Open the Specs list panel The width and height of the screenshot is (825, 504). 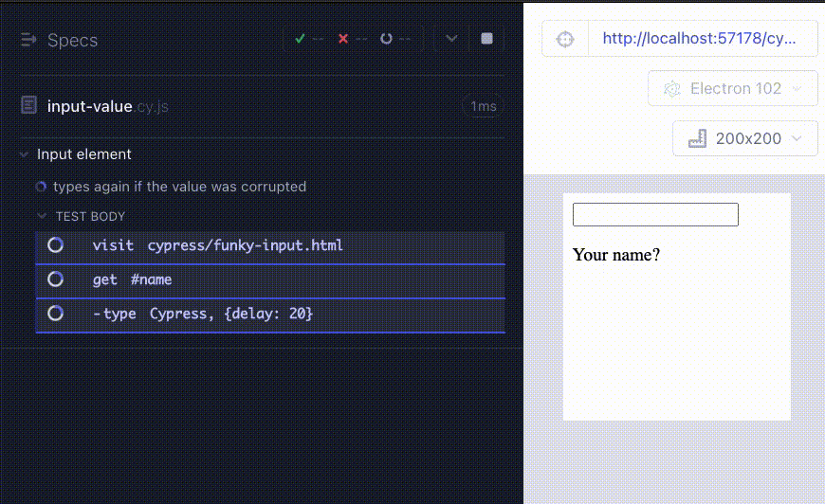59,40
